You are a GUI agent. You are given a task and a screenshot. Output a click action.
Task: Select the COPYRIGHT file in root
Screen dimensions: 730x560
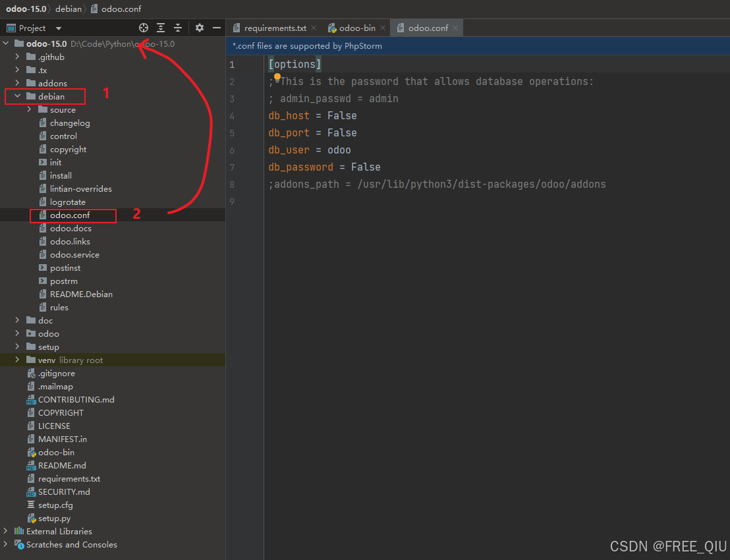(61, 413)
